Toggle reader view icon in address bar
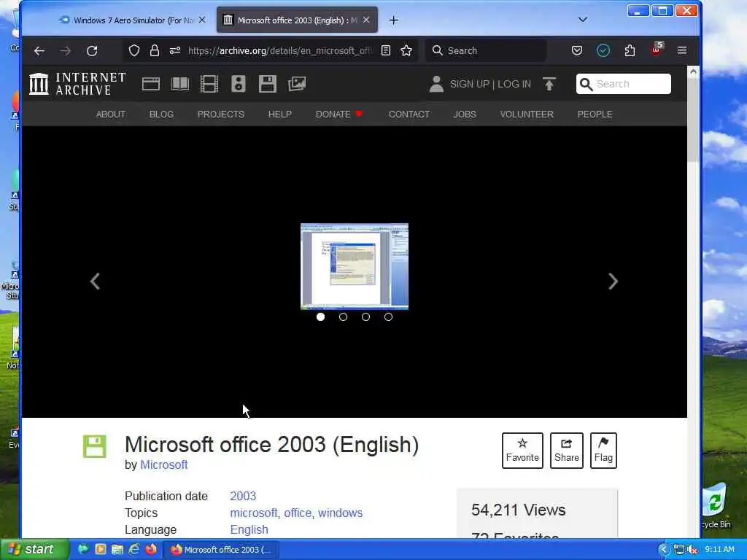Image resolution: width=747 pixels, height=560 pixels. pyautogui.click(x=386, y=50)
